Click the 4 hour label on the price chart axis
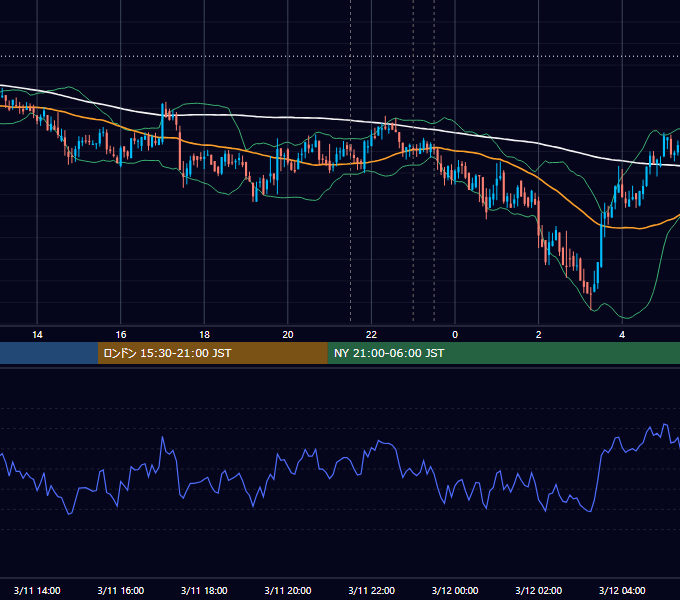This screenshot has width=680, height=600. click(x=622, y=335)
